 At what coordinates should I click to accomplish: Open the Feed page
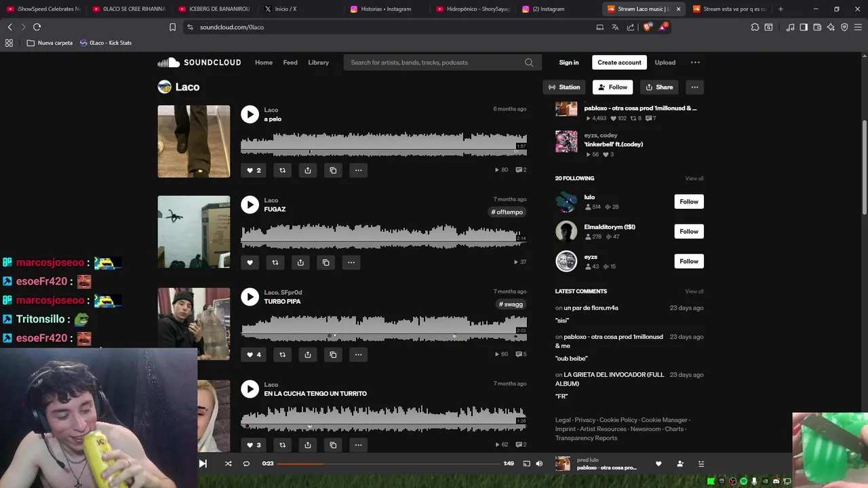coord(290,62)
